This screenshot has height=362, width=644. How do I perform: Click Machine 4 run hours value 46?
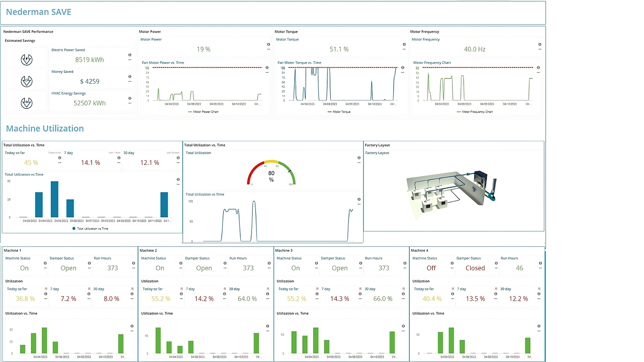pos(520,268)
